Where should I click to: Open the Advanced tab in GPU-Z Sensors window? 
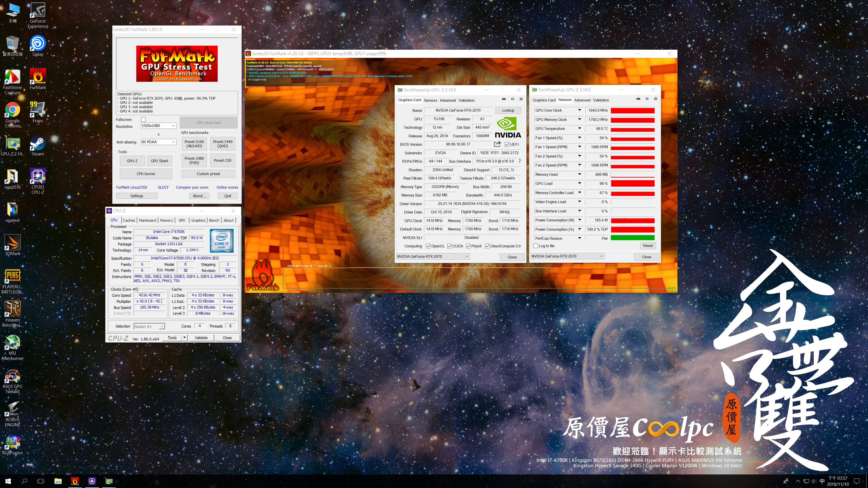click(582, 100)
